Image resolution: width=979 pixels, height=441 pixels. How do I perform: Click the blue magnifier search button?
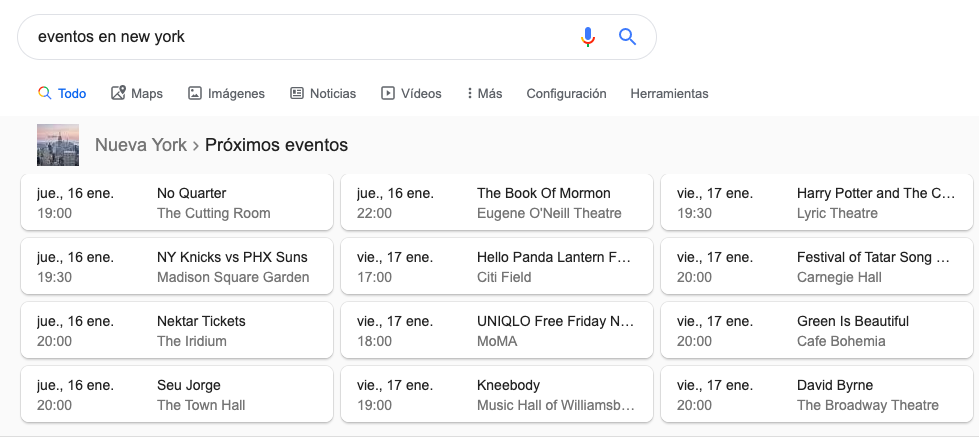point(627,37)
